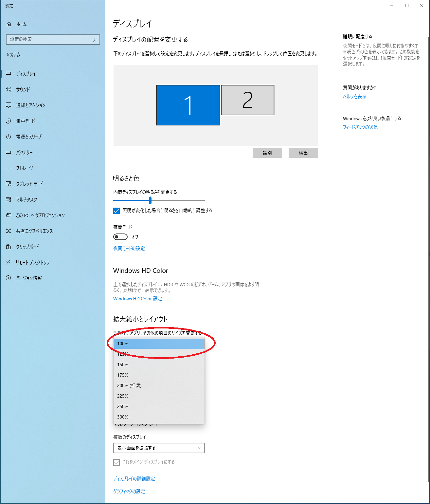The image size is (430, 504).
Task: Select 150% scaling option
Action: click(159, 364)
